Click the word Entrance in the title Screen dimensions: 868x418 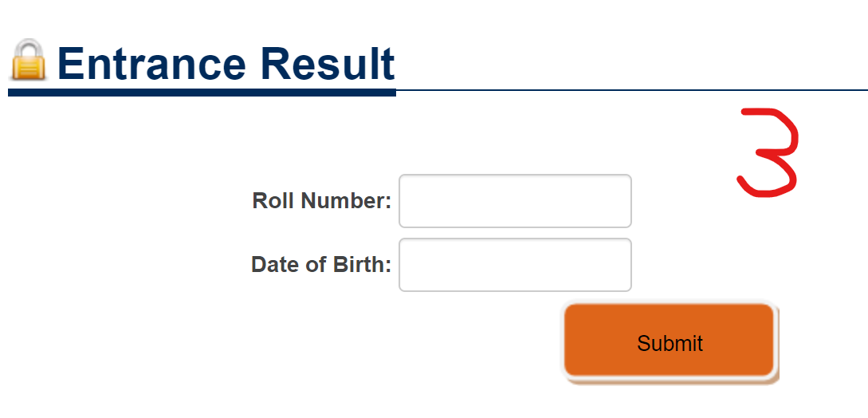point(151,63)
